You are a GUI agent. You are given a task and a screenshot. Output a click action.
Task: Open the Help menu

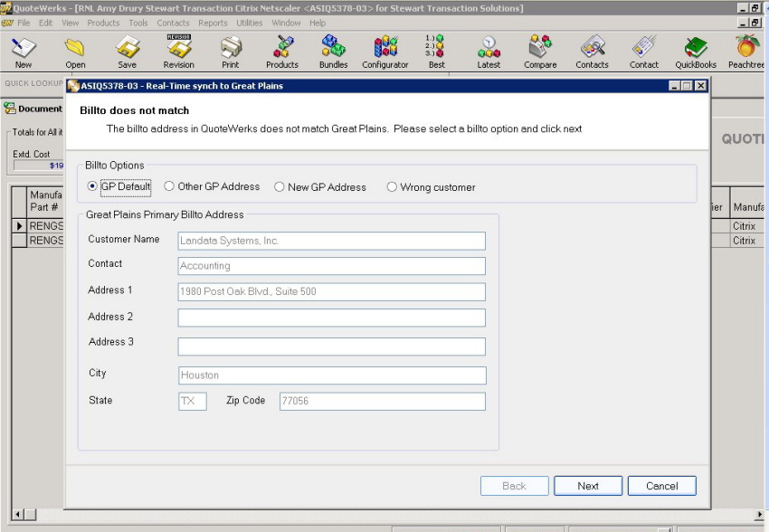click(318, 23)
